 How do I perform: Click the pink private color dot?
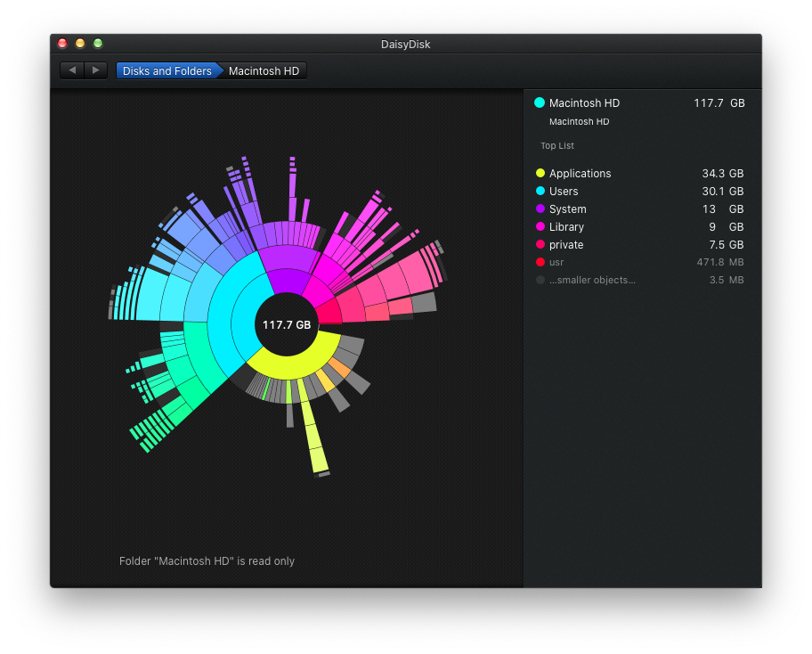(540, 244)
